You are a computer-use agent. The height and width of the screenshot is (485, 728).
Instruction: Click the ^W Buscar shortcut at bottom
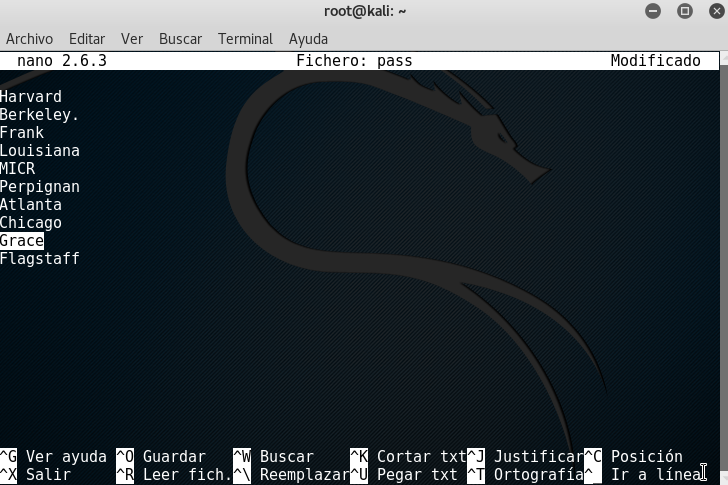273,457
